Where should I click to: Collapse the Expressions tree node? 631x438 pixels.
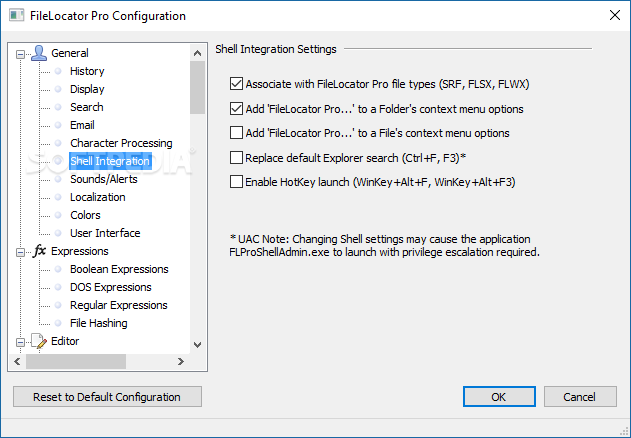tap(20, 252)
